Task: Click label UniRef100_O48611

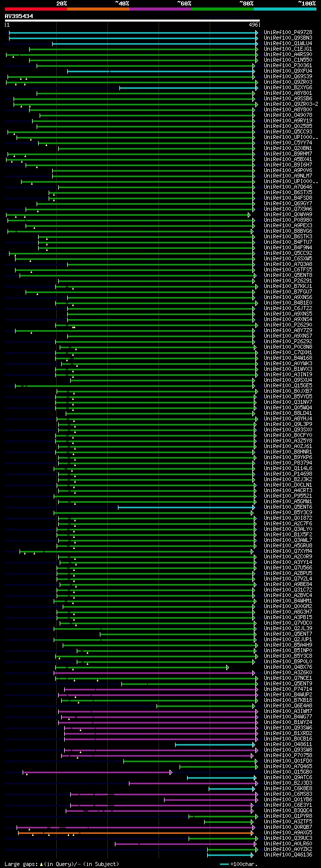Action: 288,744
